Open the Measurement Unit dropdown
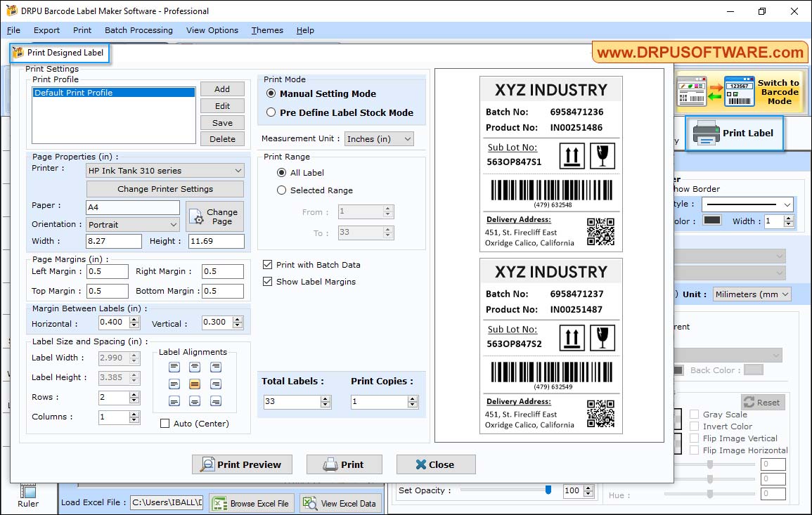Image resolution: width=812 pixels, height=515 pixels. [379, 138]
